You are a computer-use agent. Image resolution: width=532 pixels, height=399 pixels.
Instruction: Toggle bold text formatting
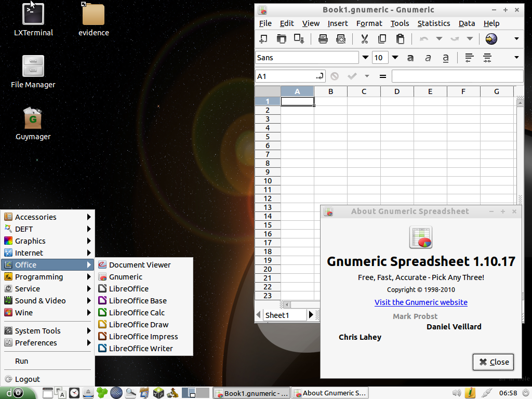pyautogui.click(x=410, y=58)
